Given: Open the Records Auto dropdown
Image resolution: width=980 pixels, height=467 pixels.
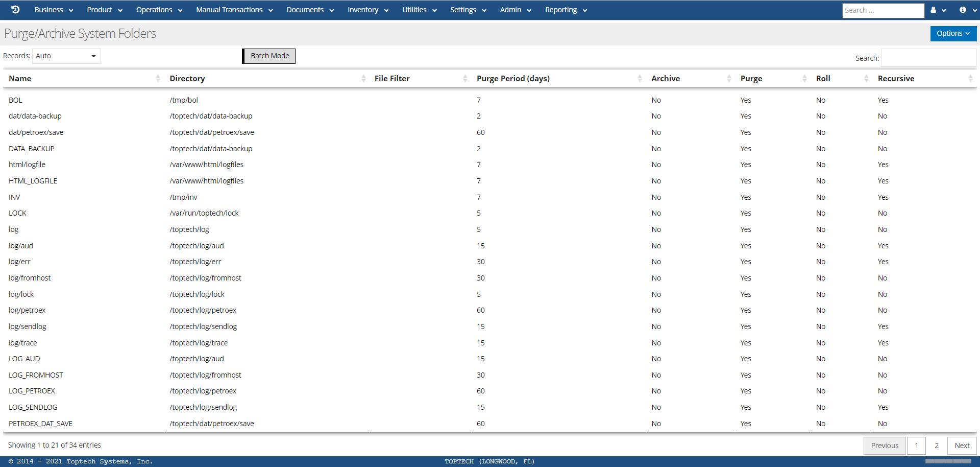Looking at the screenshot, I should pyautogui.click(x=66, y=56).
